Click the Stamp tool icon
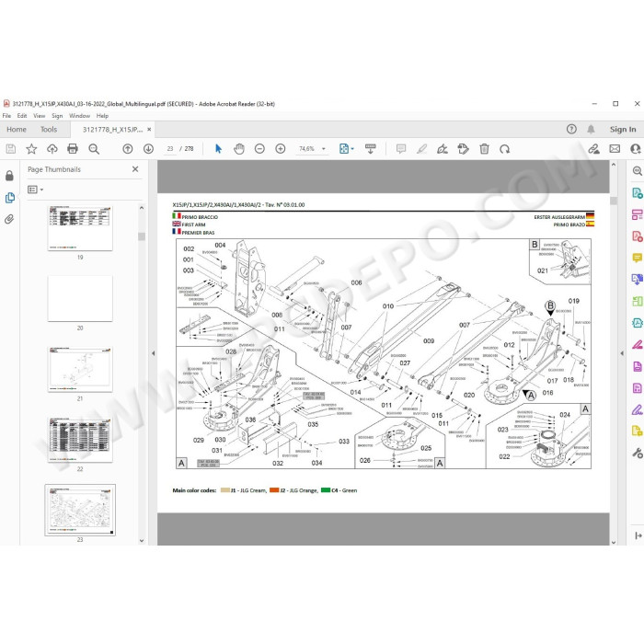Image resolution: width=644 pixels, height=644 pixels. 464,149
